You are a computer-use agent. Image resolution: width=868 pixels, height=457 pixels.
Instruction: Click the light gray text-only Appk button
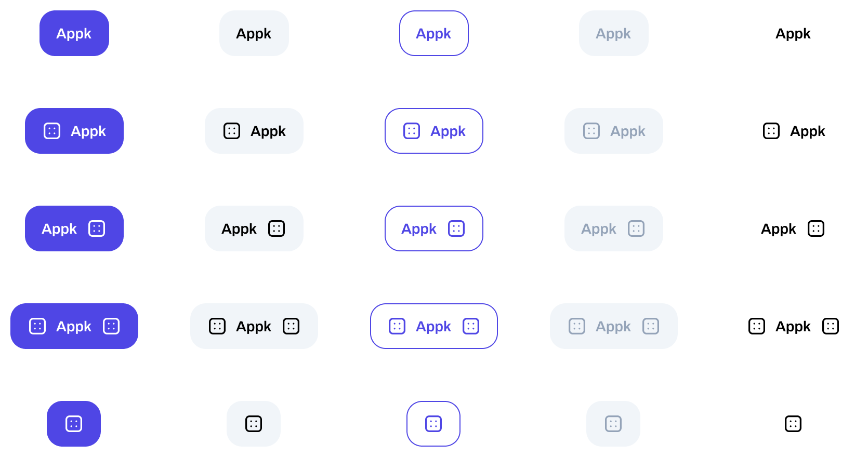click(254, 33)
